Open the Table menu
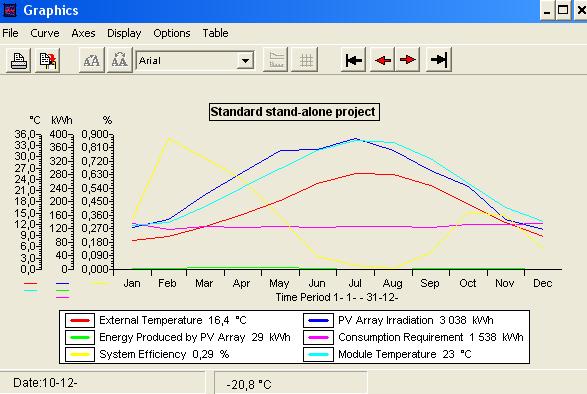 (x=215, y=33)
